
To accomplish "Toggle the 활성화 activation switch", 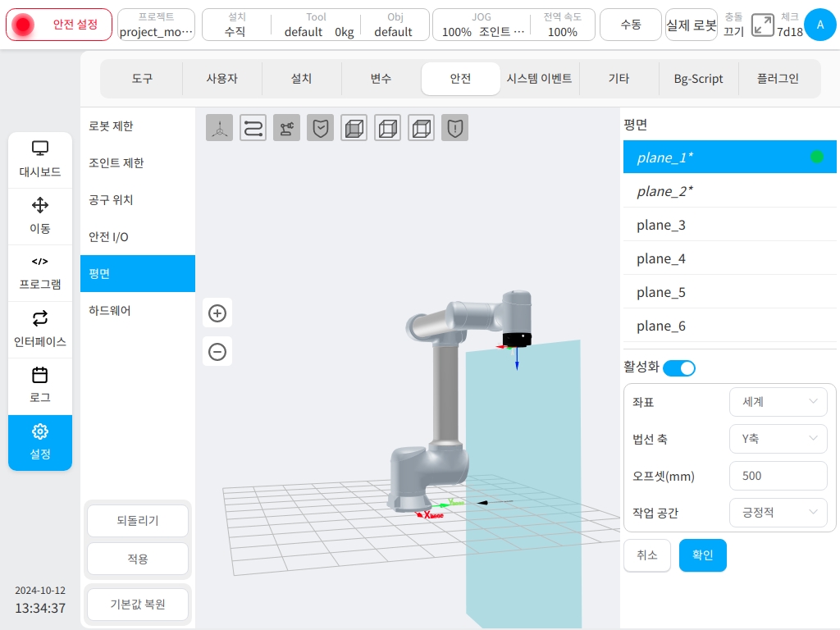I will coord(679,368).
